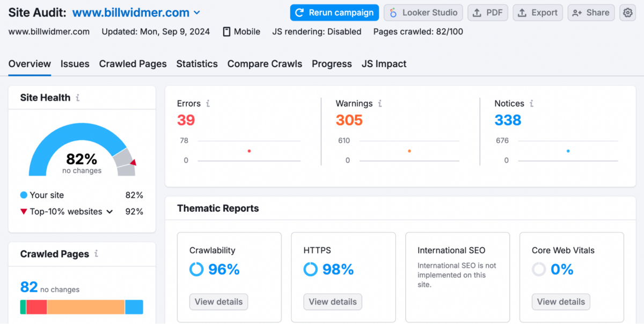Click green segment of crawled pages bar
This screenshot has height=324, width=644.
(x=23, y=307)
